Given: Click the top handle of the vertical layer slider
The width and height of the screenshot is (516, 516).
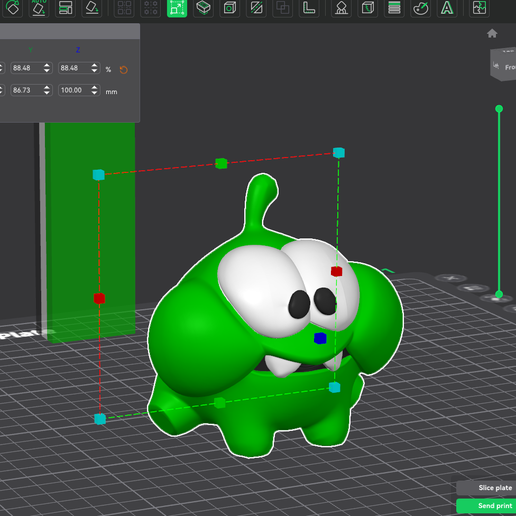Looking at the screenshot, I should point(499,109).
